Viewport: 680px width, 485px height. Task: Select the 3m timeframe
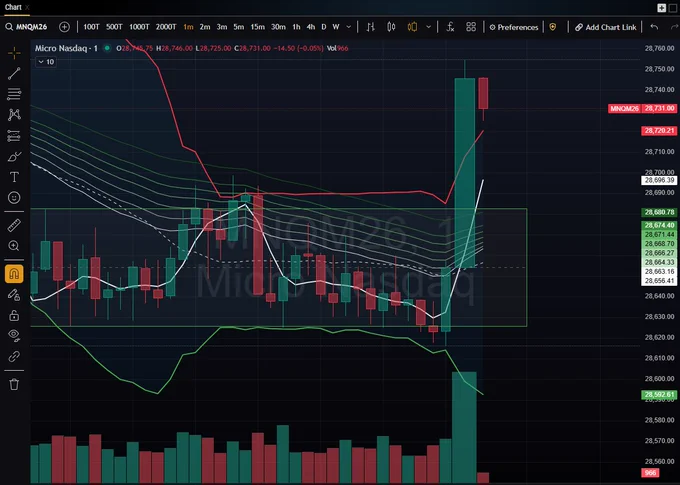pos(222,27)
